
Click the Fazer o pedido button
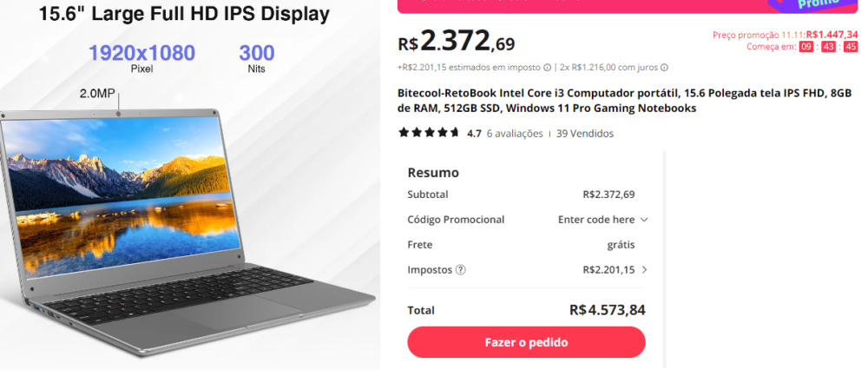tap(526, 342)
